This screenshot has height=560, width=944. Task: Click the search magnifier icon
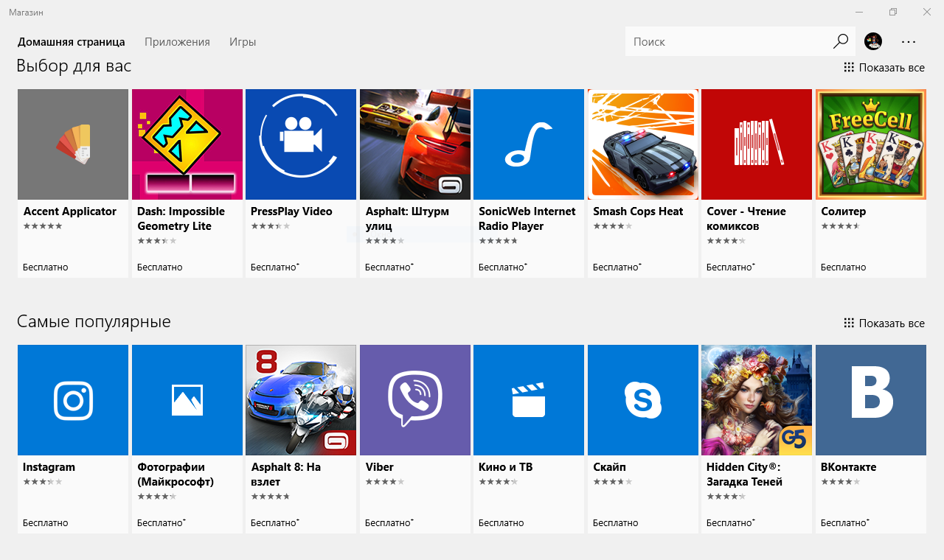click(x=841, y=41)
